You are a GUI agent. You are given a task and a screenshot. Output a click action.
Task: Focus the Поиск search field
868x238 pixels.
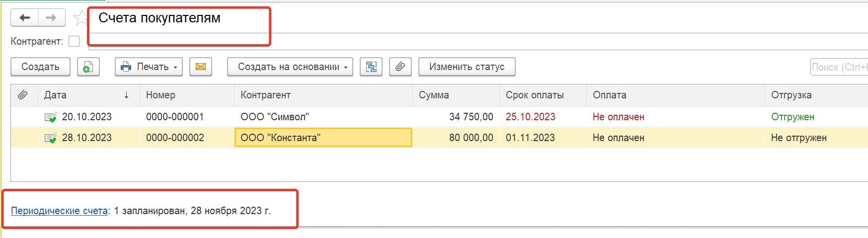click(839, 67)
